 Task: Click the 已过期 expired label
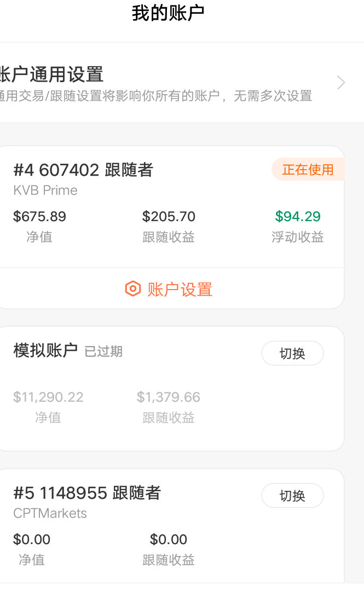click(103, 351)
